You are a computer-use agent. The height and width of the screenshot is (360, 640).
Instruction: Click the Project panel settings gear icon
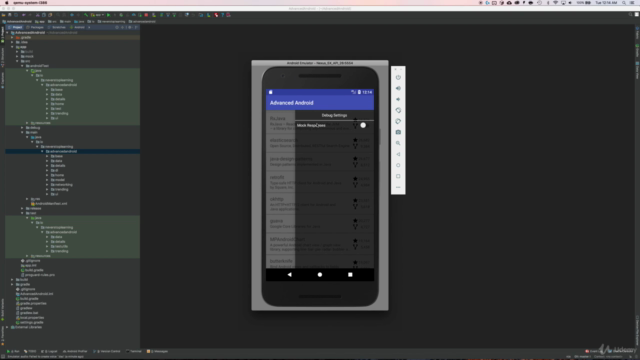tap(130, 27)
